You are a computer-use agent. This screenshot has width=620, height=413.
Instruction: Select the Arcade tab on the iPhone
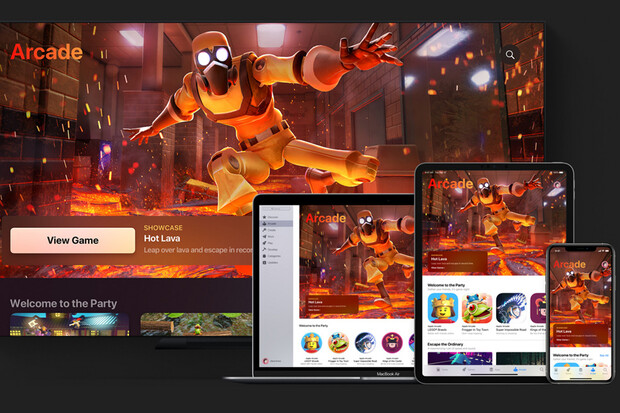[593, 372]
